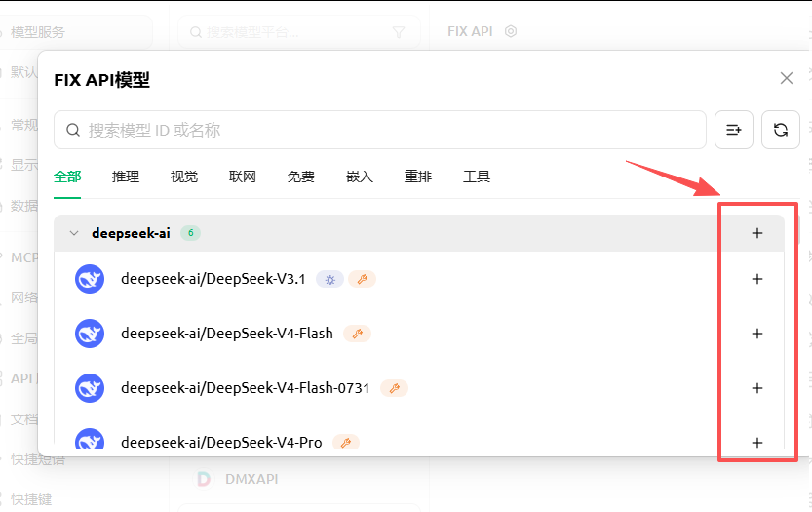
Task: Add the DeepSeek-V3.1 model
Action: 757,279
